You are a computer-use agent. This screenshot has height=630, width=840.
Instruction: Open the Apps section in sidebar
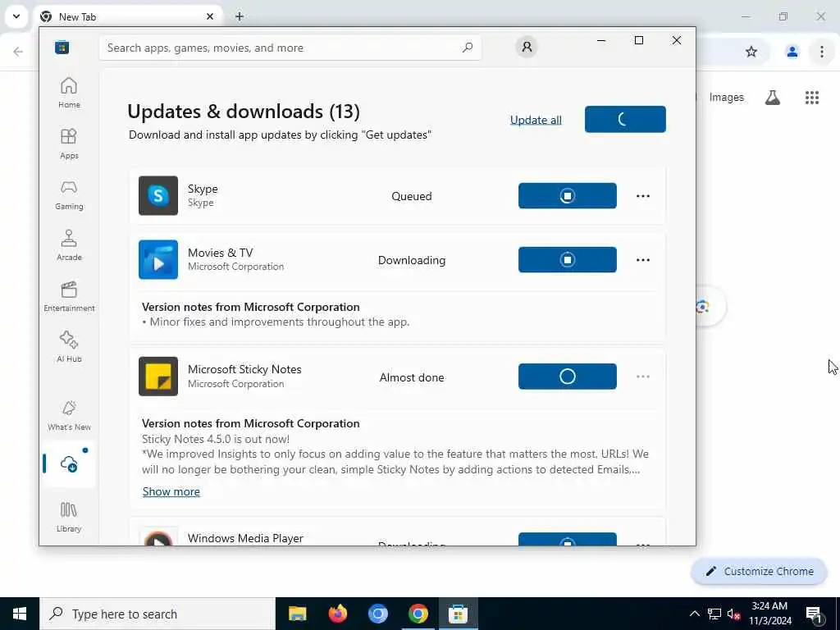pyautogui.click(x=69, y=144)
